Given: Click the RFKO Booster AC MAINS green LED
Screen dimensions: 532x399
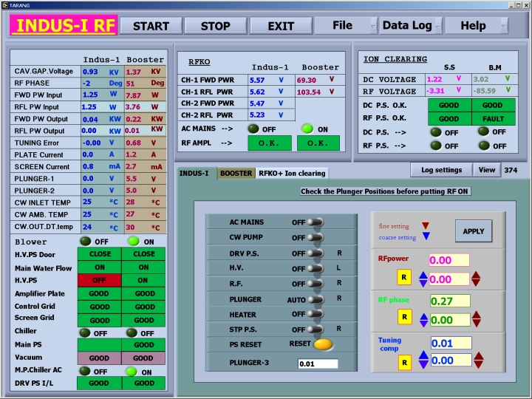Looking at the screenshot, I should tap(307, 129).
